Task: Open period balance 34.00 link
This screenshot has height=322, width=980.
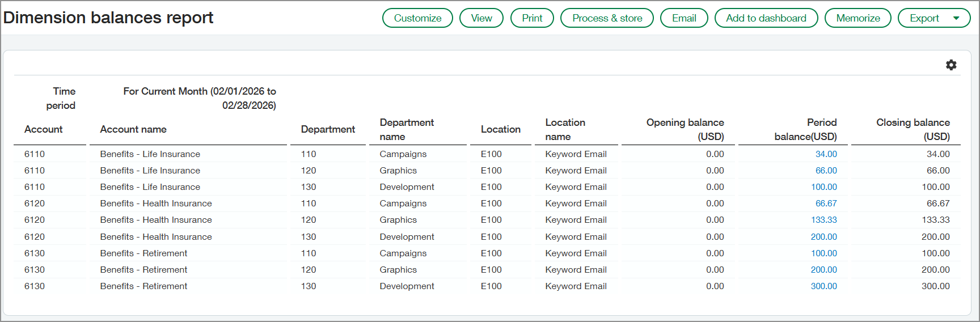Action: tap(826, 154)
